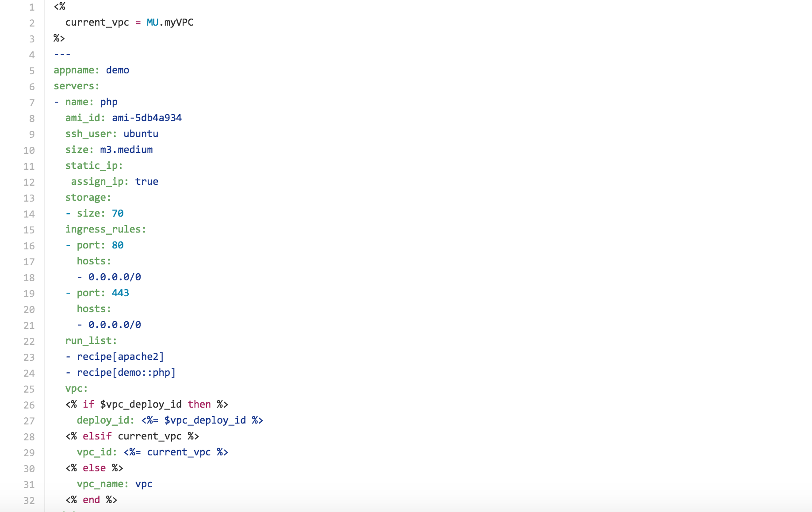
Task: Click the 'storage:' key
Action: (88, 198)
